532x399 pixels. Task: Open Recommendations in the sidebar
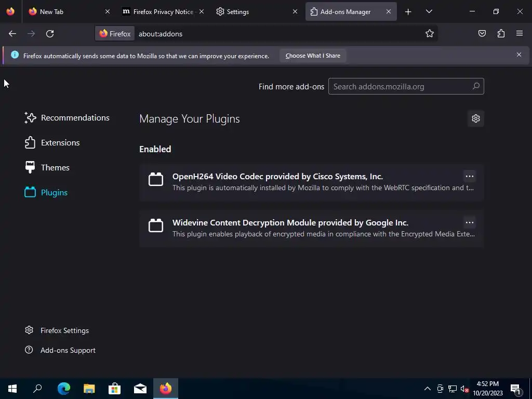(67, 118)
